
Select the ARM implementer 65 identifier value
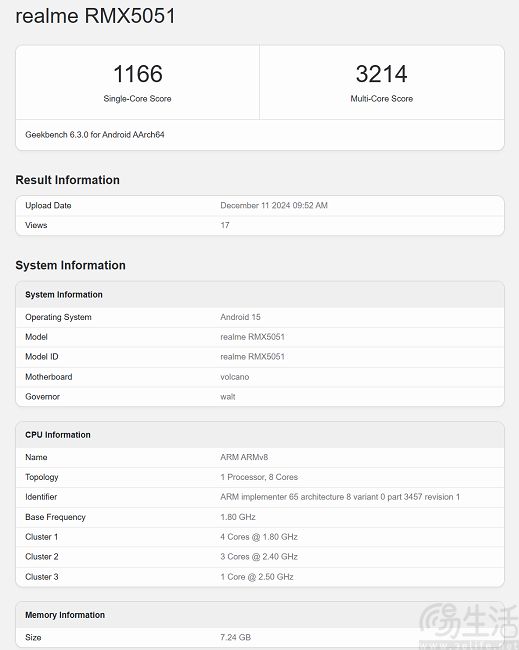tap(340, 497)
